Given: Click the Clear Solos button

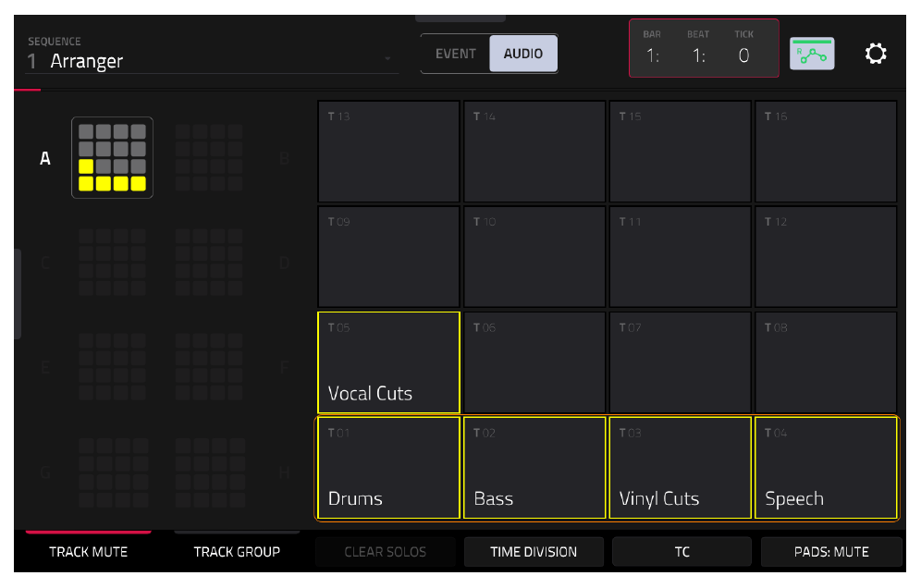Looking at the screenshot, I should pyautogui.click(x=386, y=552).
